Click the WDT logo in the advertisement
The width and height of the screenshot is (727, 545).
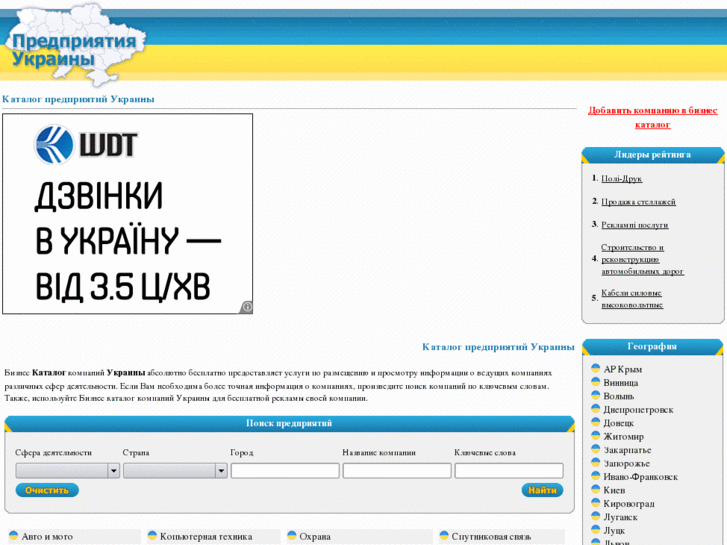86,144
